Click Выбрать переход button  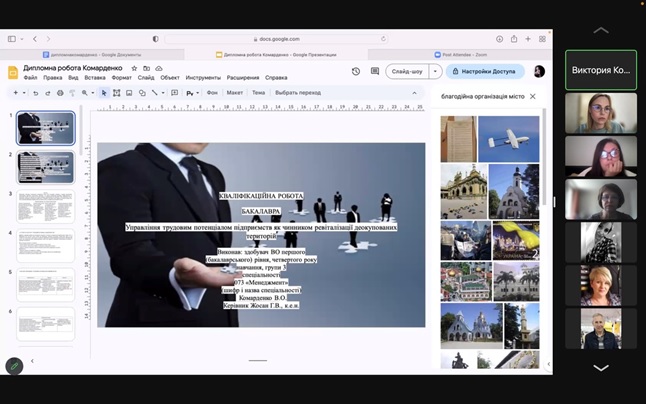(298, 93)
